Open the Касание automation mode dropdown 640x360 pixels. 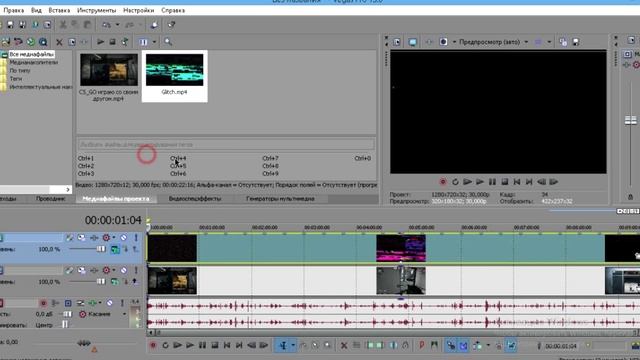[x=124, y=314]
